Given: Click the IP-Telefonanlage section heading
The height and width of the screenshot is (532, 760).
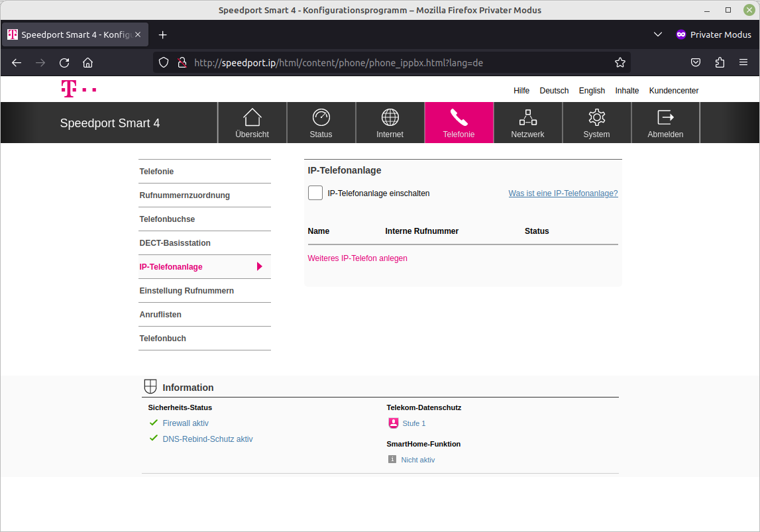Looking at the screenshot, I should tap(345, 170).
